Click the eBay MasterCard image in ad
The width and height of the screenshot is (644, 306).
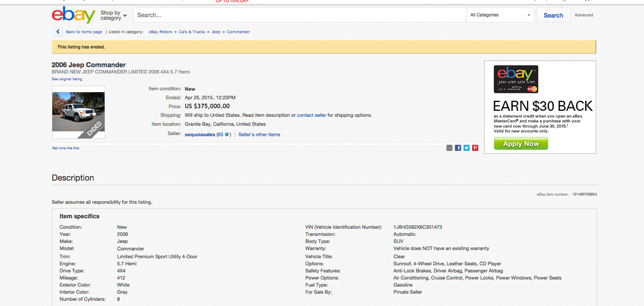point(516,79)
